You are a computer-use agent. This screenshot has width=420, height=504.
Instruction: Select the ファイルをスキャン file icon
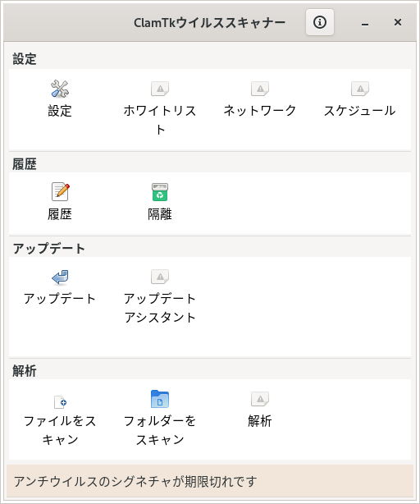click(60, 402)
